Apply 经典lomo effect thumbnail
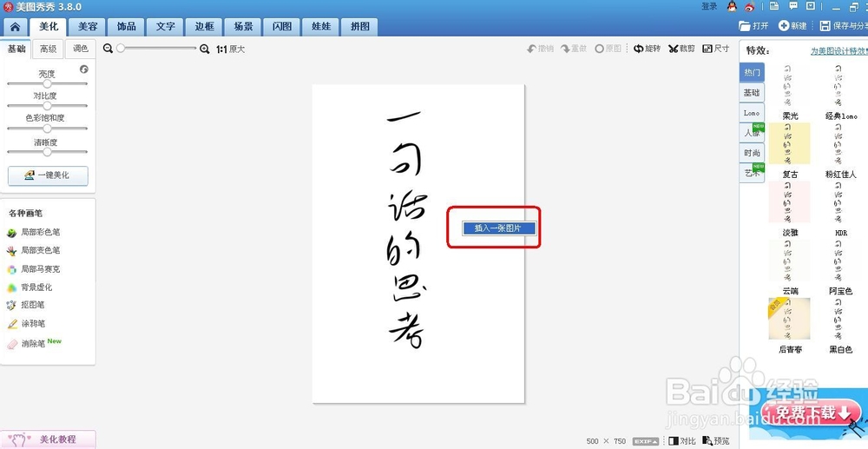The image size is (868, 449). tap(841, 86)
